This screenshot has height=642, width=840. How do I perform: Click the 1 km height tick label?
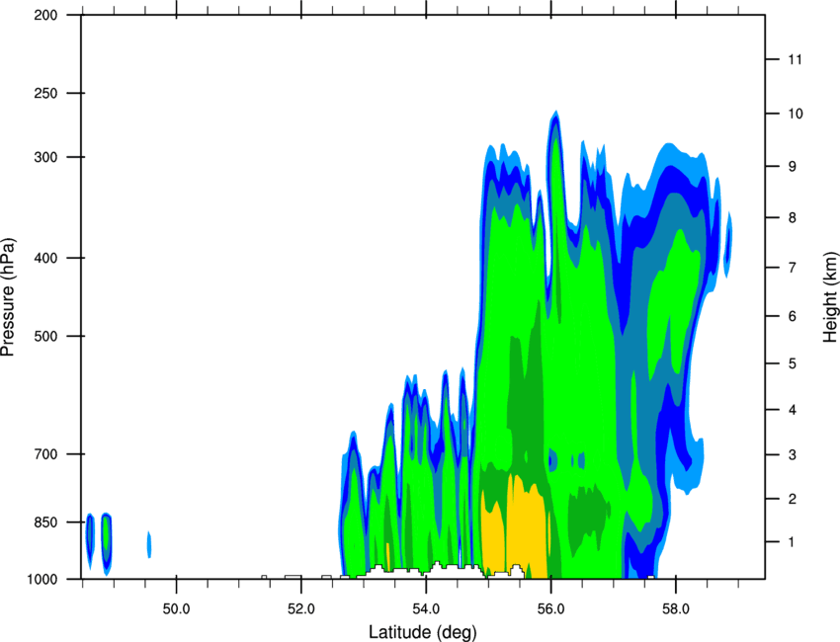pyautogui.click(x=793, y=542)
